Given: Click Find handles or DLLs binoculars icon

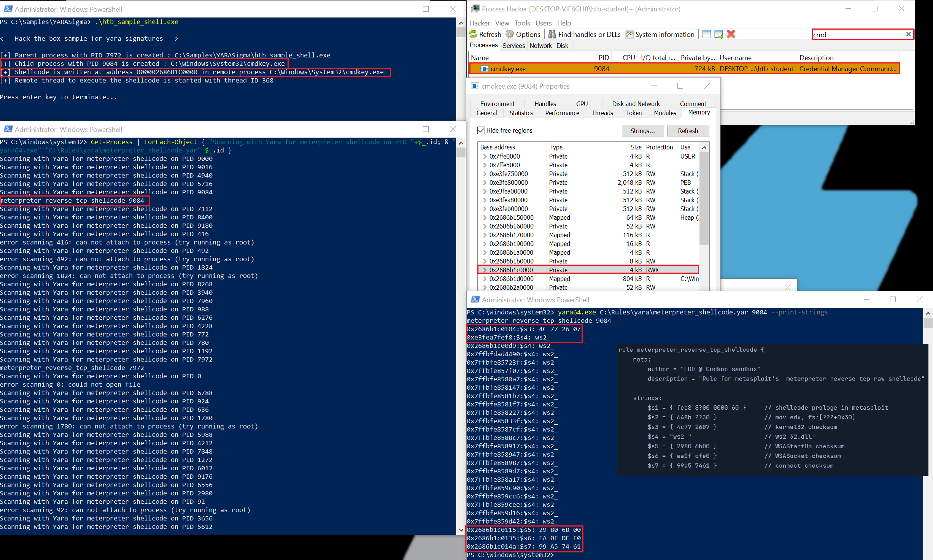Looking at the screenshot, I should click(552, 34).
